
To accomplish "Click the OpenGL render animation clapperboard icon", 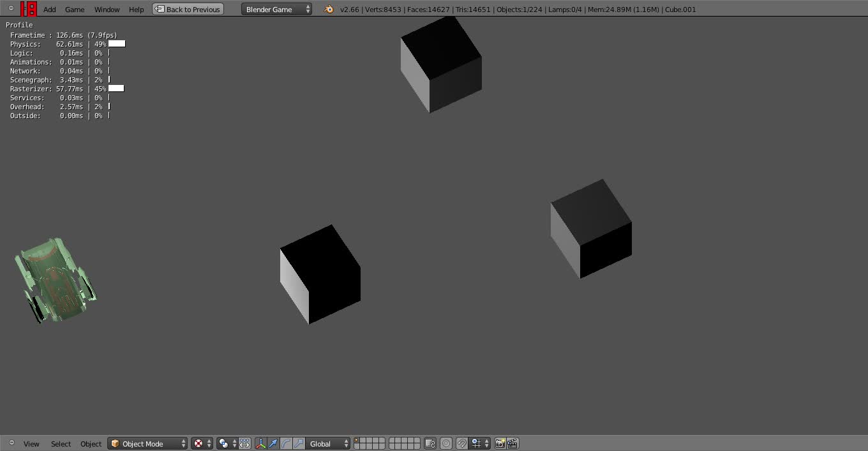I will [x=511, y=443].
